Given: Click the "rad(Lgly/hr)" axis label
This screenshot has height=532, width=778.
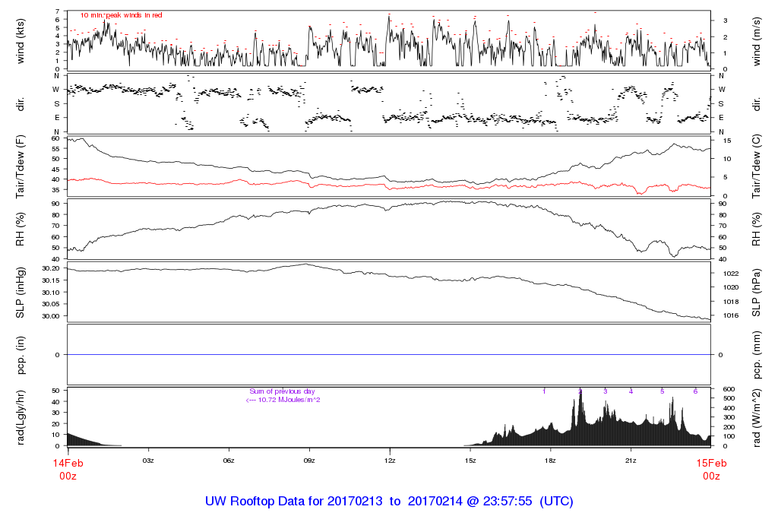Looking at the screenshot, I should [21, 416].
